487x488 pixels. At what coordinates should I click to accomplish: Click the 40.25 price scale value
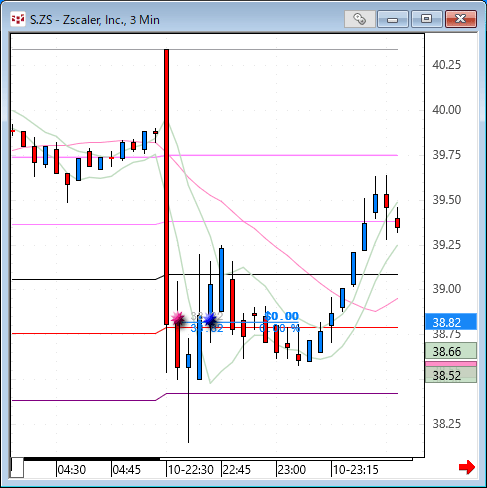point(447,65)
